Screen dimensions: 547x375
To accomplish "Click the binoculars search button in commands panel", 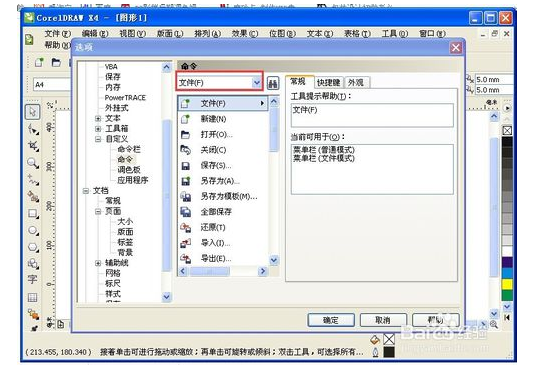I will (273, 83).
